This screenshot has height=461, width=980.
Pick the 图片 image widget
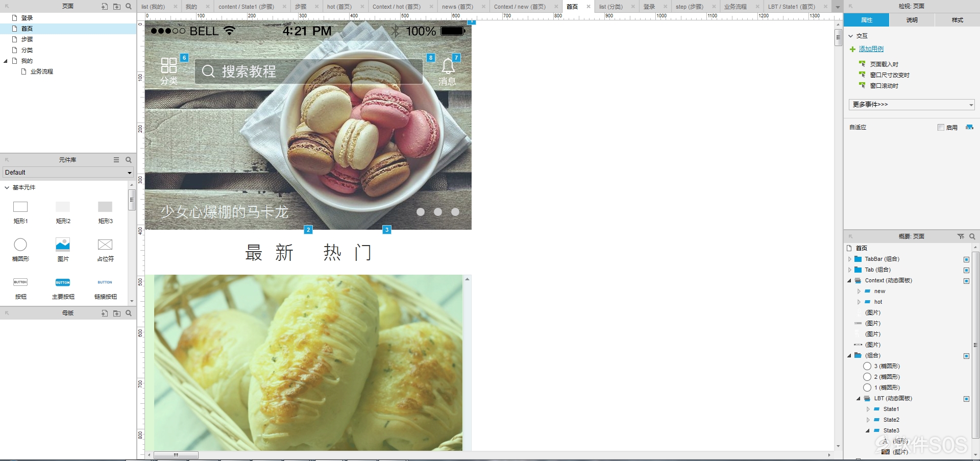pyautogui.click(x=63, y=250)
